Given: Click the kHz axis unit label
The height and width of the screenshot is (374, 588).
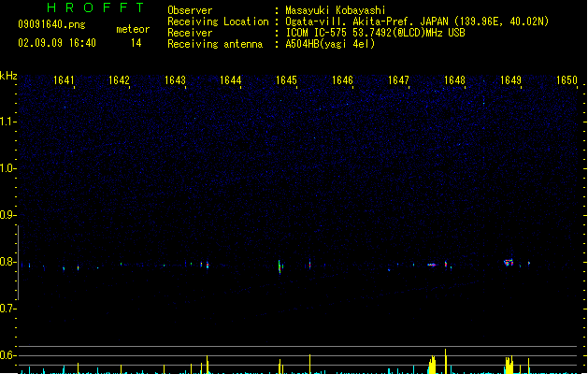Looking at the screenshot, I should click(8, 76).
